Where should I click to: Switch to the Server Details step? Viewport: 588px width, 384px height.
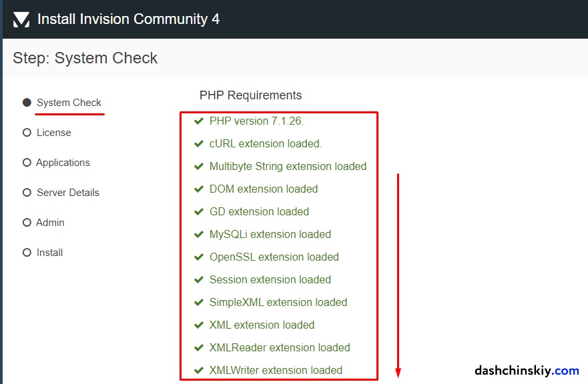(27, 192)
